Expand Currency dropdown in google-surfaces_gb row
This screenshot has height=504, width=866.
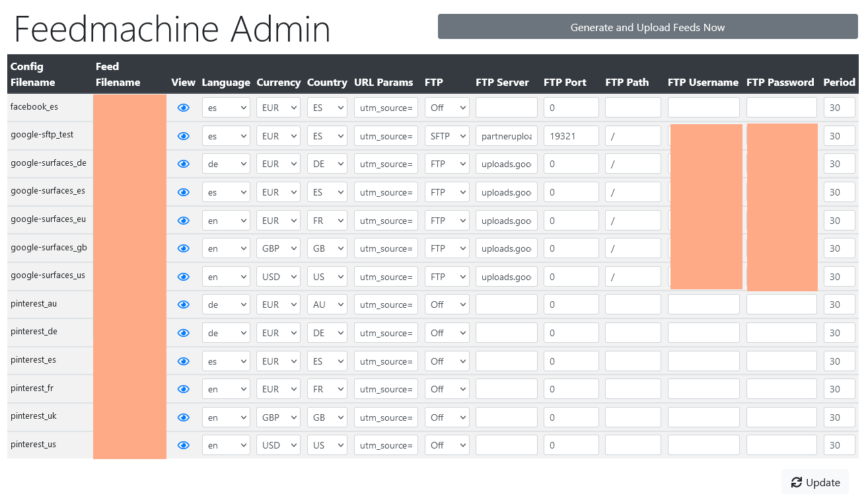pos(278,248)
